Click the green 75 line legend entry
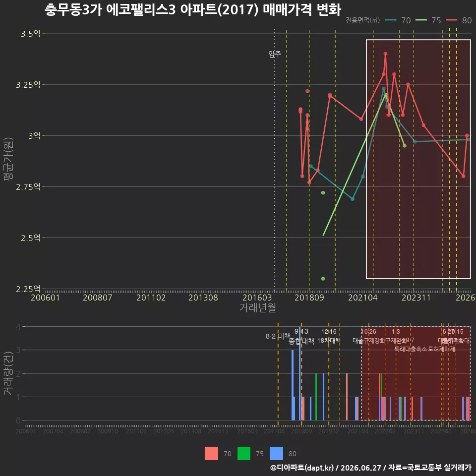 (428, 20)
